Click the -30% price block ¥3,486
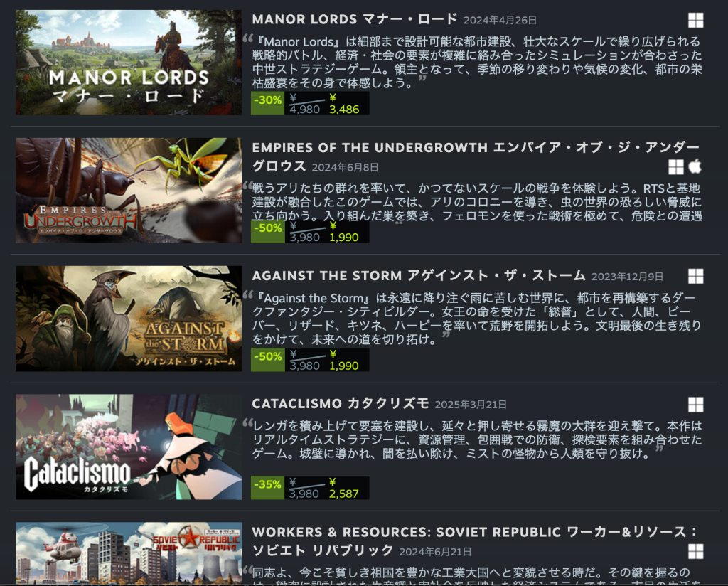This screenshot has width=728, height=586. (x=310, y=103)
